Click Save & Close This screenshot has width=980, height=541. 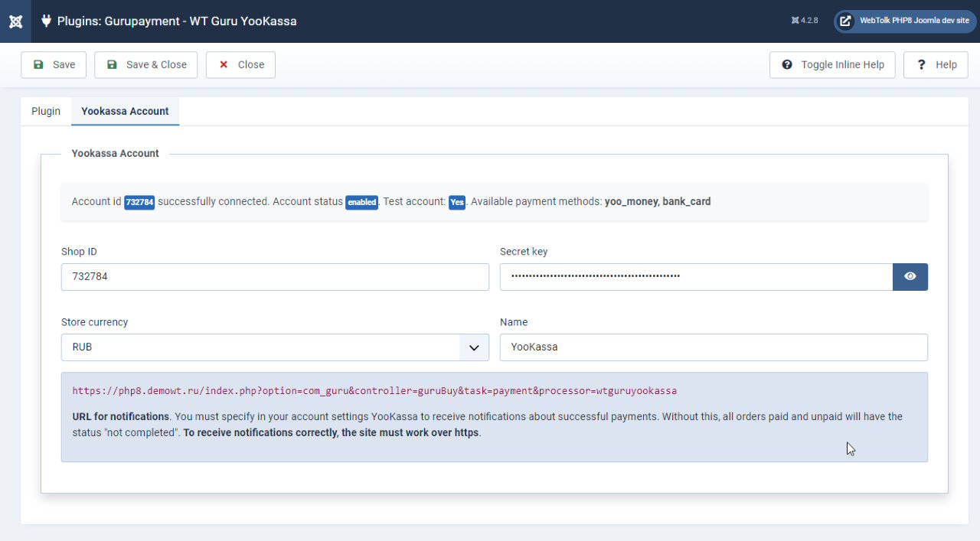[x=146, y=65]
